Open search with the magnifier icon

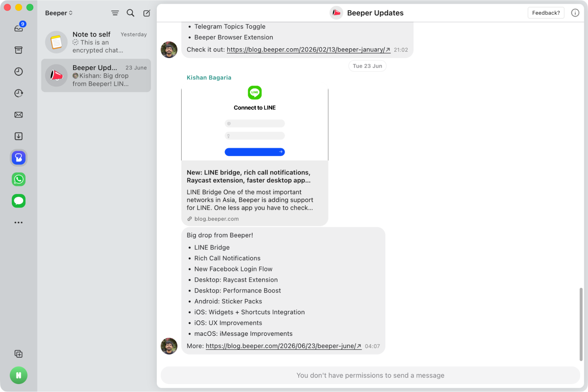pyautogui.click(x=130, y=13)
